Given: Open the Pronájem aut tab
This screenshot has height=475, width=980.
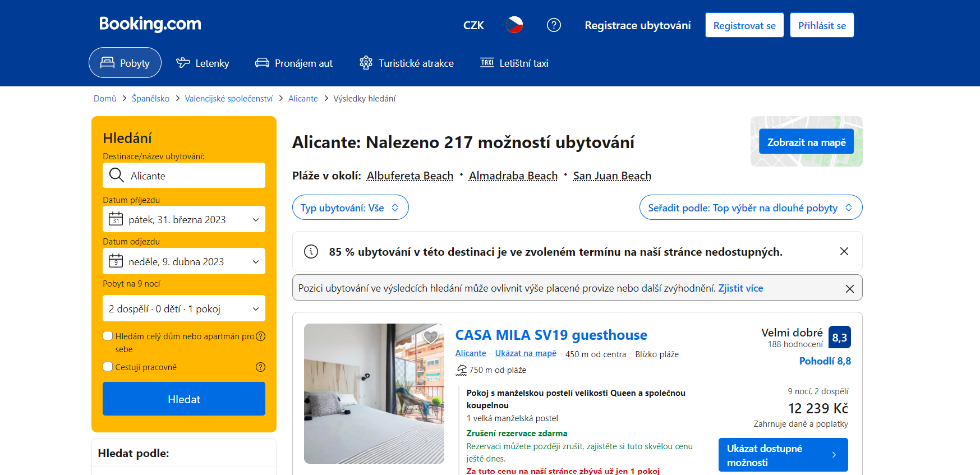Looking at the screenshot, I should 294,63.
